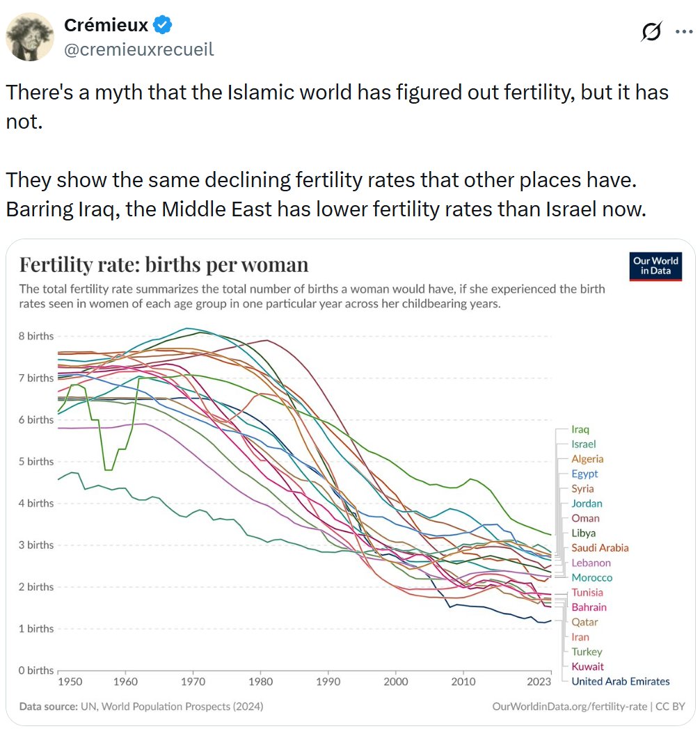Image resolution: width=700 pixels, height=731 pixels.
Task: Click the Crémieux display name
Action: pyautogui.click(x=106, y=25)
